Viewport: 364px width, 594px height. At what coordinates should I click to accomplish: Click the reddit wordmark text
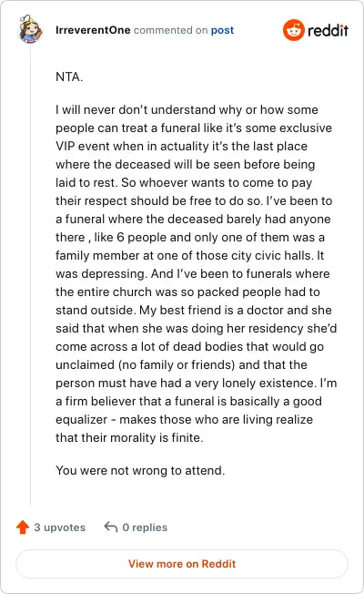328,30
